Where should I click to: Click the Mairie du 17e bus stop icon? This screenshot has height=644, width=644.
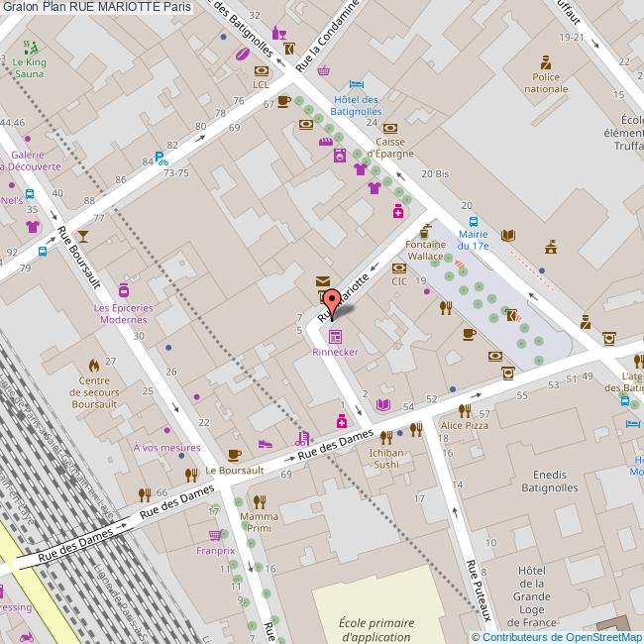tap(473, 222)
